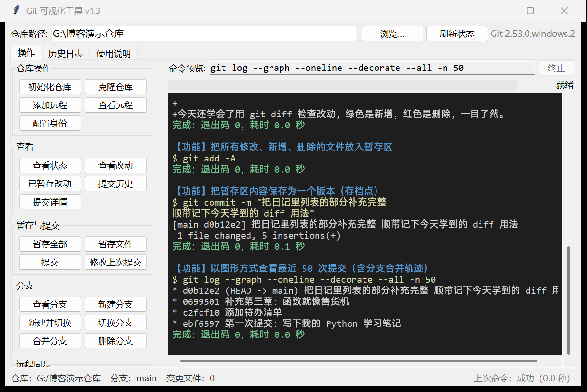Click 暂存全部 button
587x392 pixels.
pos(50,244)
